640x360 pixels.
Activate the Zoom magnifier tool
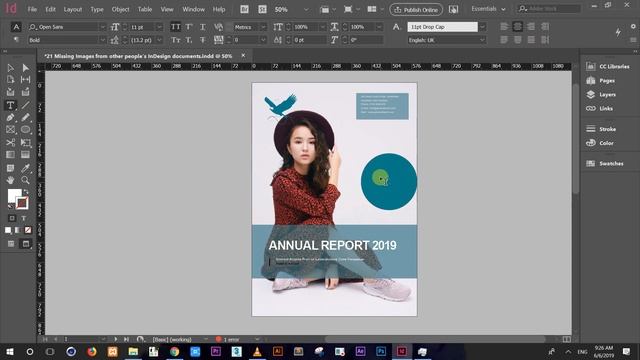point(25,180)
